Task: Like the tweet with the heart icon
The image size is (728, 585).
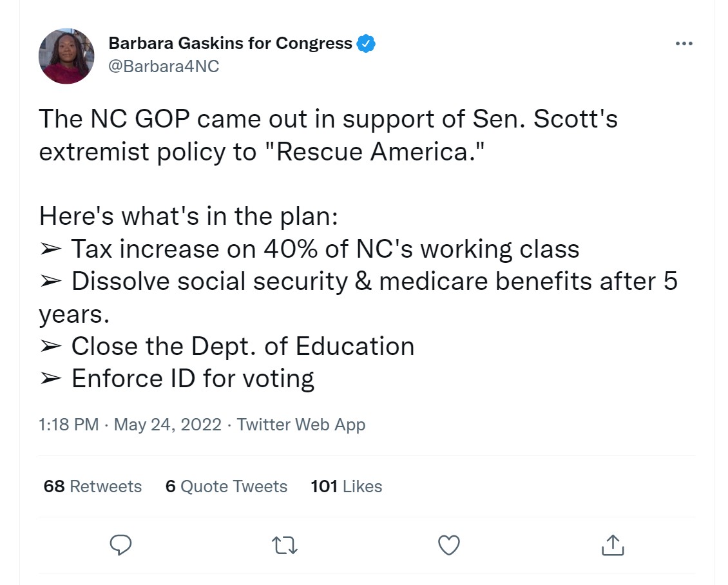Action: click(448, 545)
